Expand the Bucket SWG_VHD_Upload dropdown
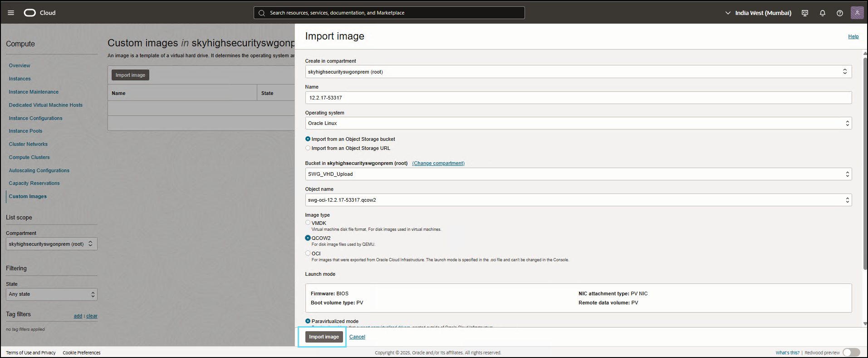 pyautogui.click(x=578, y=174)
